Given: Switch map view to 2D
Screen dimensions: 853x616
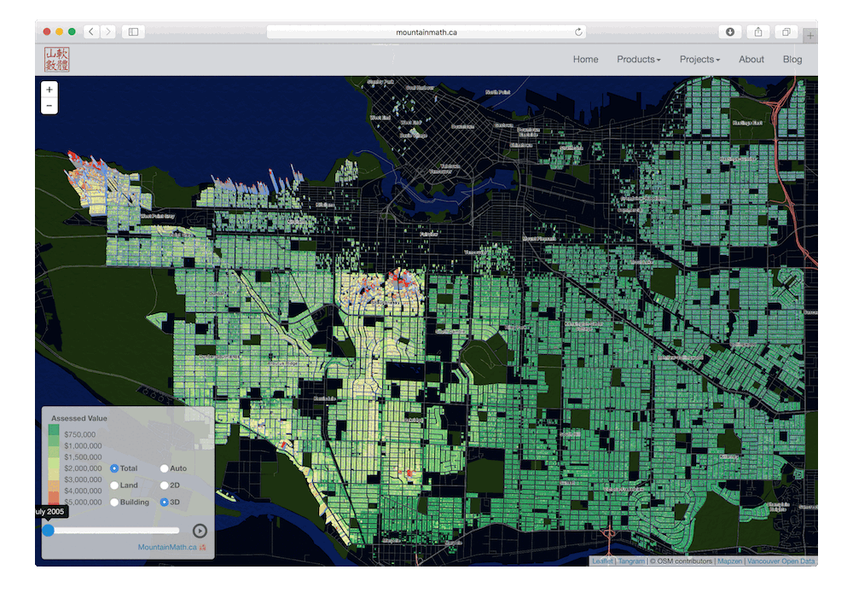Looking at the screenshot, I should [165, 485].
